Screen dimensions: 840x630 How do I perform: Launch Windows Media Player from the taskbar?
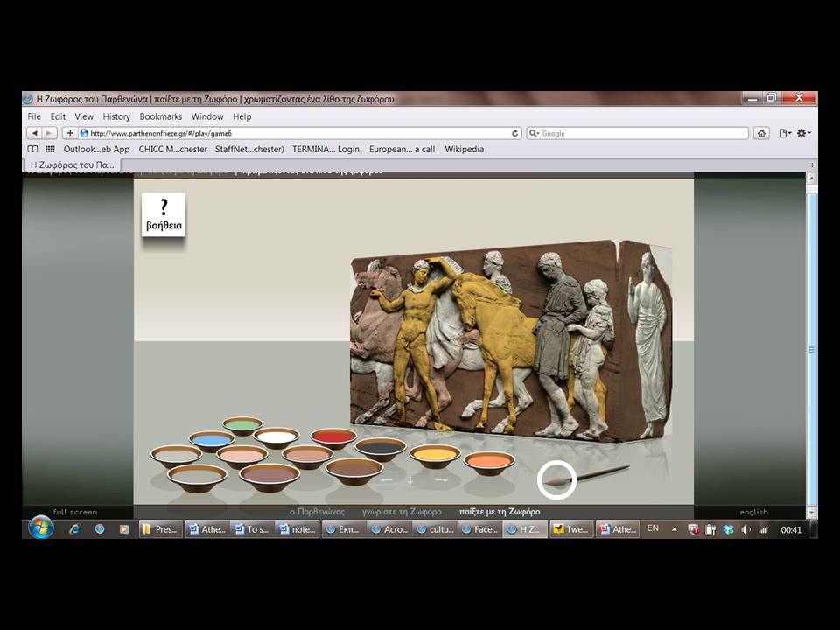124,529
